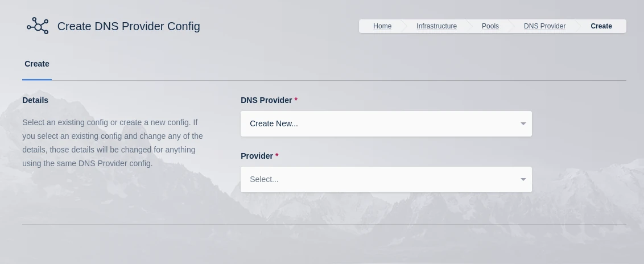Expand the Provider dropdown caret
Screen dimensions: 644x264
[523, 180]
